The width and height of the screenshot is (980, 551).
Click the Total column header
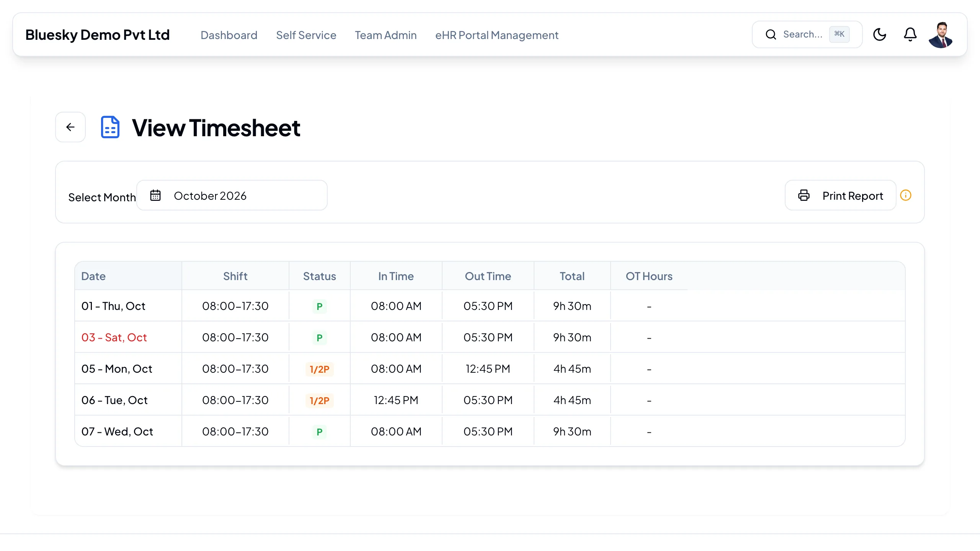click(572, 276)
